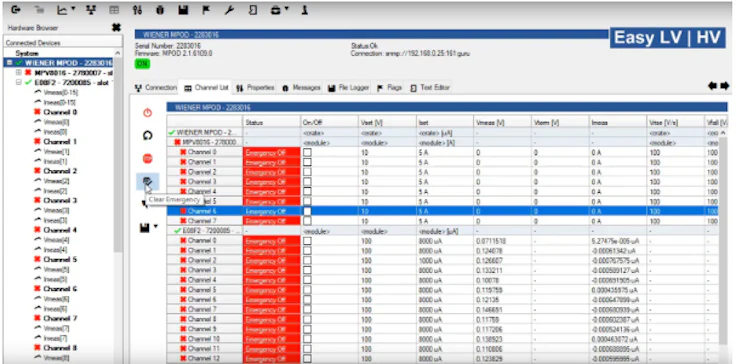Toggle On/Off checkbox for MPV8016 Channel 3
This screenshot has width=736, height=364.
click(307, 182)
